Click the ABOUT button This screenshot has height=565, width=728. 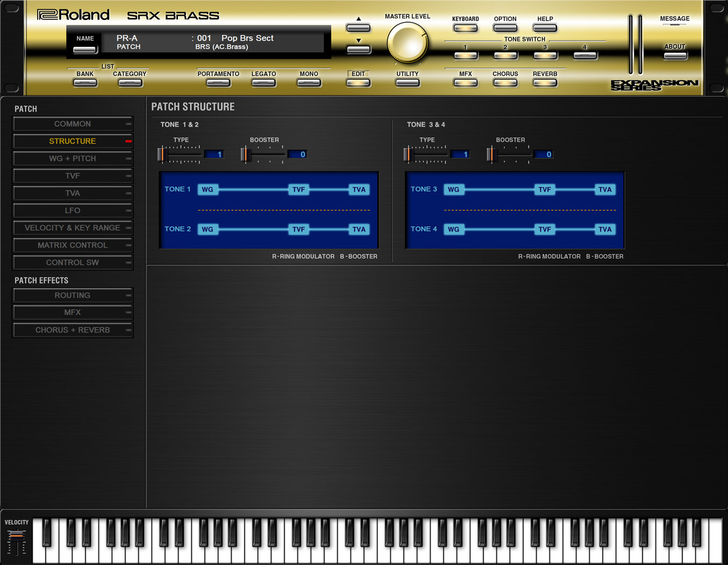(675, 54)
